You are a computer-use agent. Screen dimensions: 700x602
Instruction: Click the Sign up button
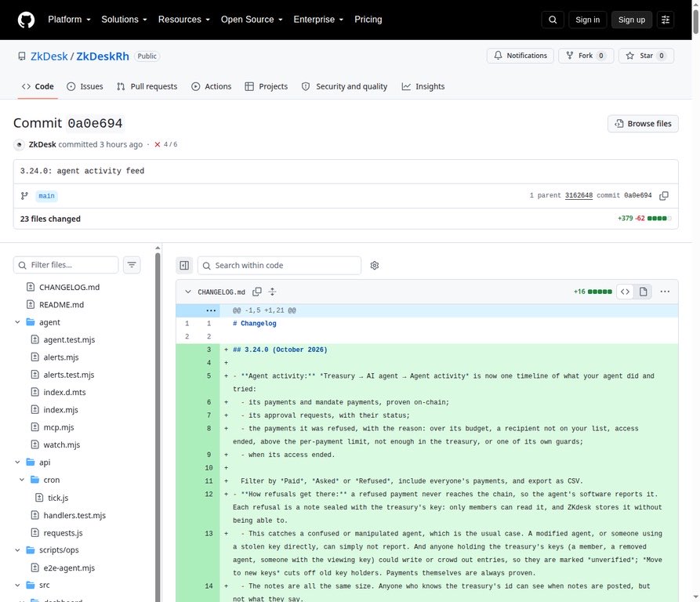[x=632, y=20]
